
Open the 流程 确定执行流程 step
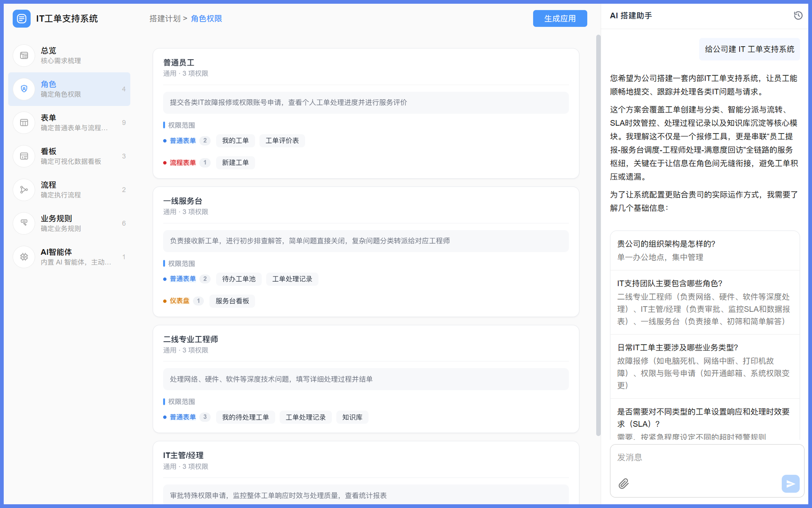tap(69, 190)
